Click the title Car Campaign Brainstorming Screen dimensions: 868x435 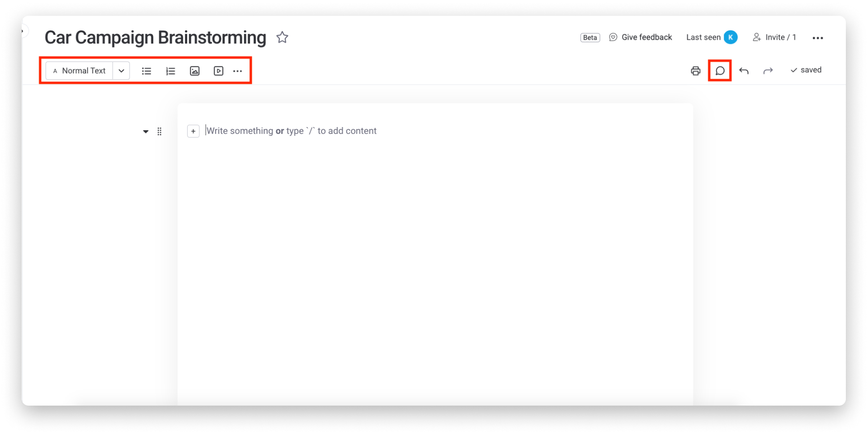tap(155, 38)
